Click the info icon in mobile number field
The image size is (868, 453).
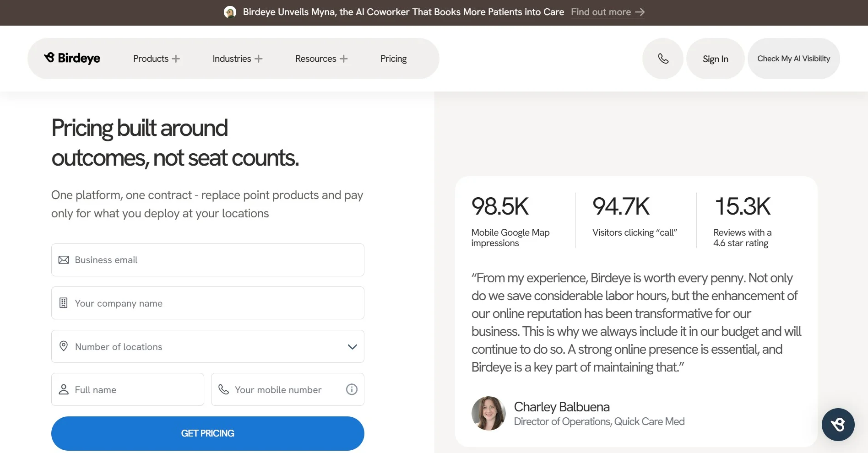pos(352,389)
